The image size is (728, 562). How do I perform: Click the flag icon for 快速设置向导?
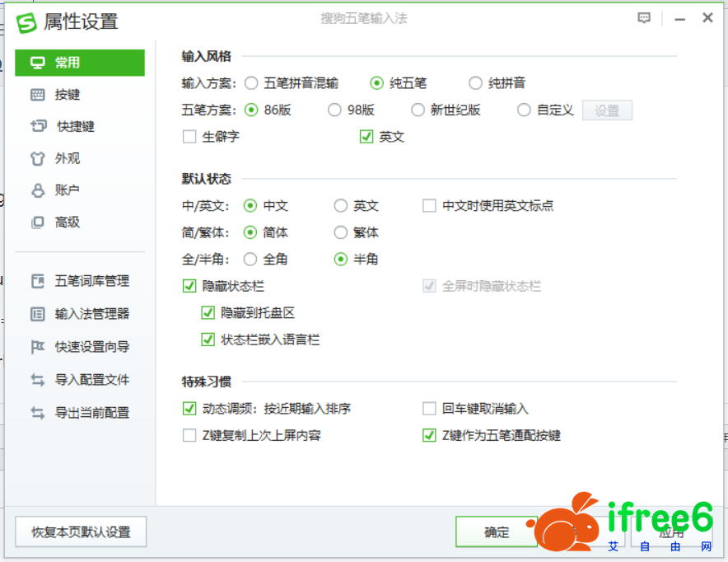click(x=38, y=347)
